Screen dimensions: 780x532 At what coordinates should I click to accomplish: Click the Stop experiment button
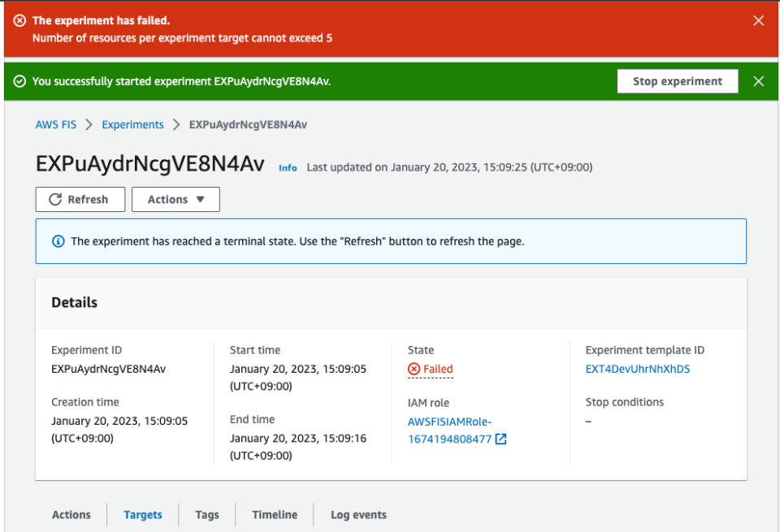click(x=678, y=81)
